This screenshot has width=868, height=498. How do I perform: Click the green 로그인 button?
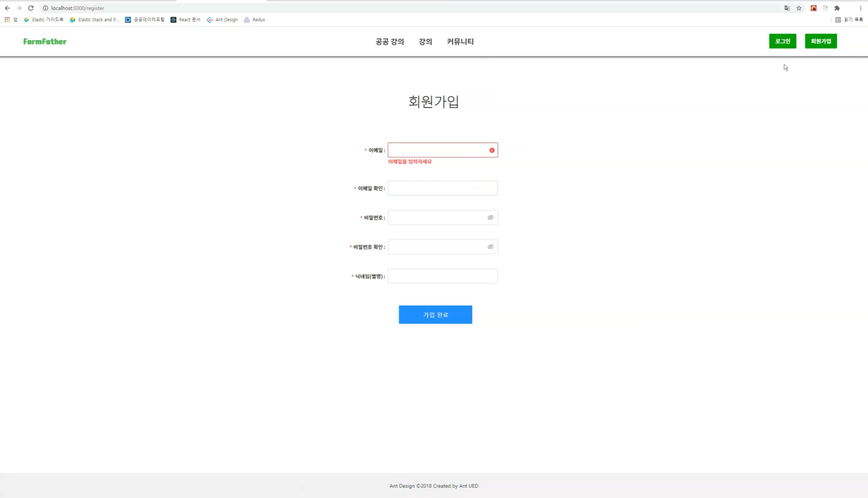click(x=783, y=41)
